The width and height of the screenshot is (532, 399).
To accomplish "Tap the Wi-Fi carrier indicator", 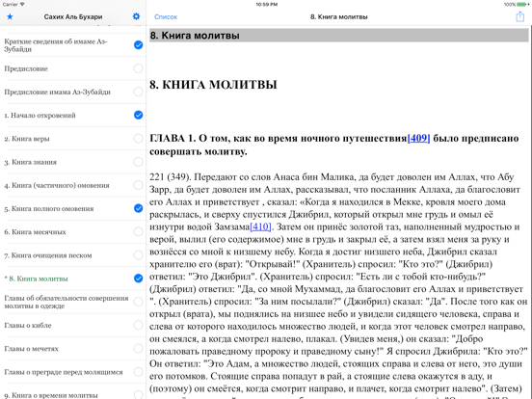I will pos(13,5).
